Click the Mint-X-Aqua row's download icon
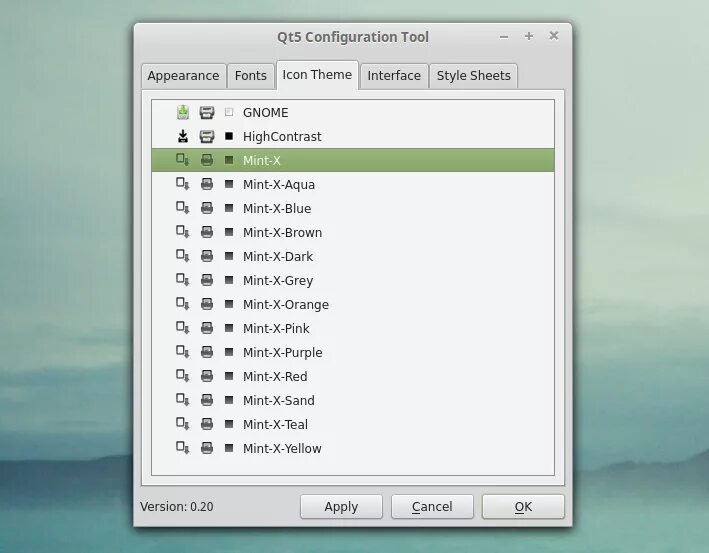 point(183,184)
